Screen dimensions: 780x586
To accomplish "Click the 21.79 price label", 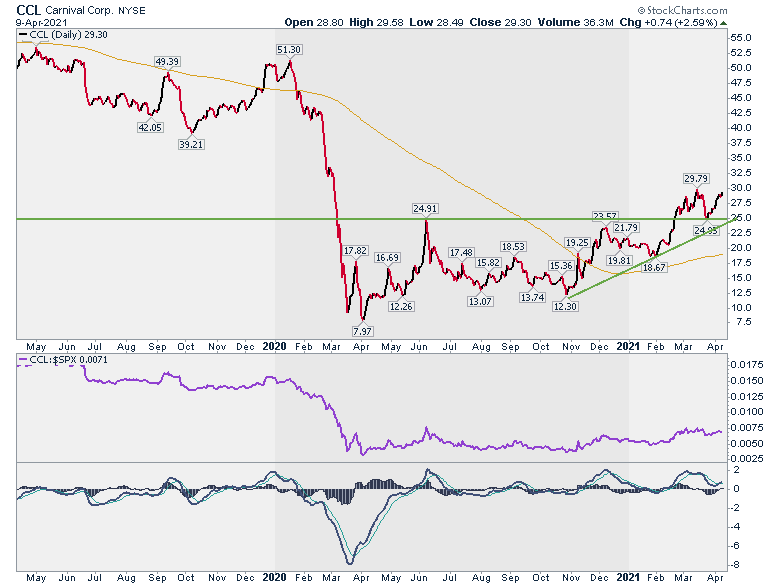I will point(626,228).
